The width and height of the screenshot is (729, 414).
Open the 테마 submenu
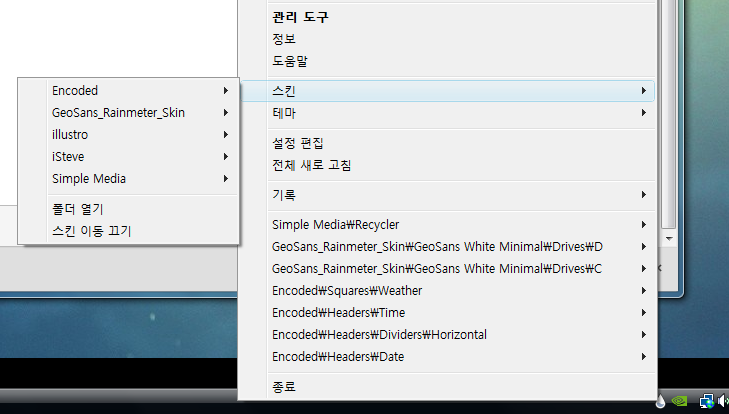coord(284,113)
